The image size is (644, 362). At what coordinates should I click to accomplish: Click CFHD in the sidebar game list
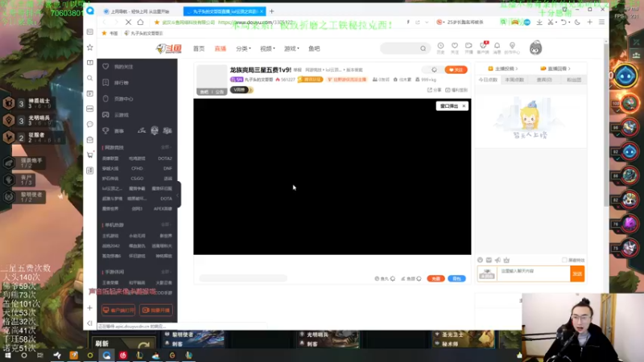tap(137, 168)
